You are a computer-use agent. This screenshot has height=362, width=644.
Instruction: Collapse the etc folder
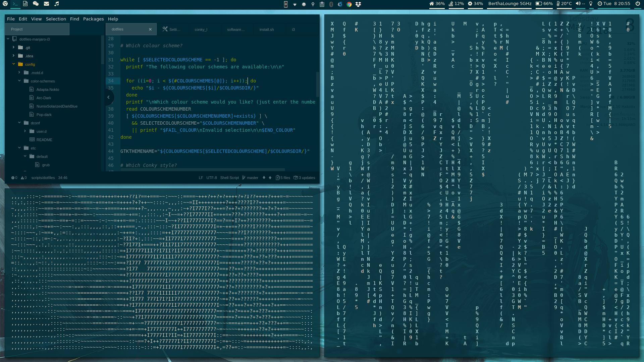pos(19,148)
